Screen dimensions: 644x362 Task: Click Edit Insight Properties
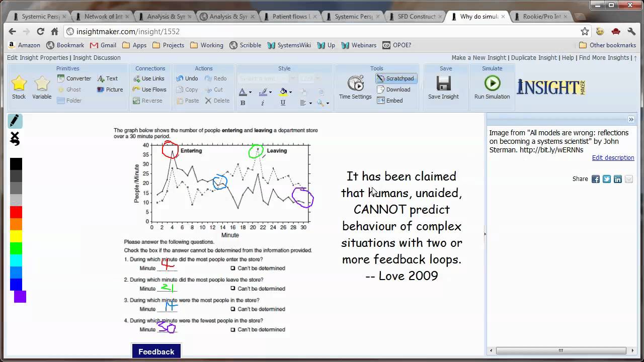tap(37, 57)
